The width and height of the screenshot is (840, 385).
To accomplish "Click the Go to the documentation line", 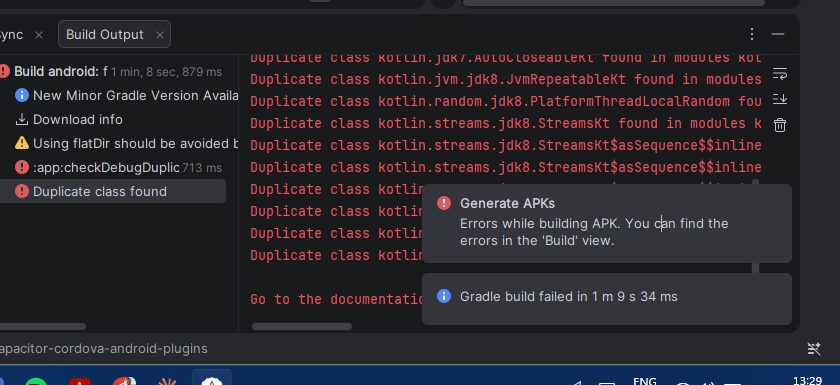I will pyautogui.click(x=336, y=299).
